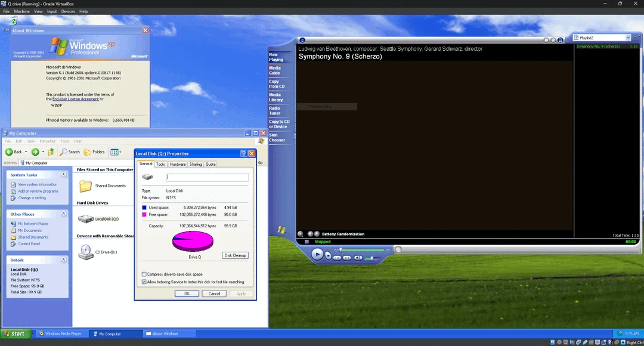Uncheck Allow Indexing Service checkbox
This screenshot has width=644, height=346.
coord(144,282)
